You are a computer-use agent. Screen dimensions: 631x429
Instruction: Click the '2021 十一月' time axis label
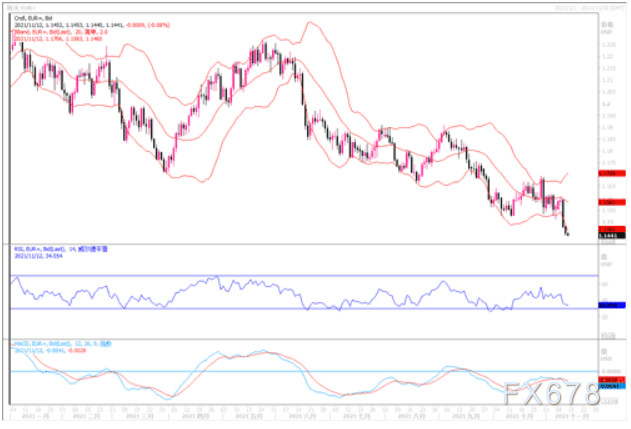click(571, 416)
